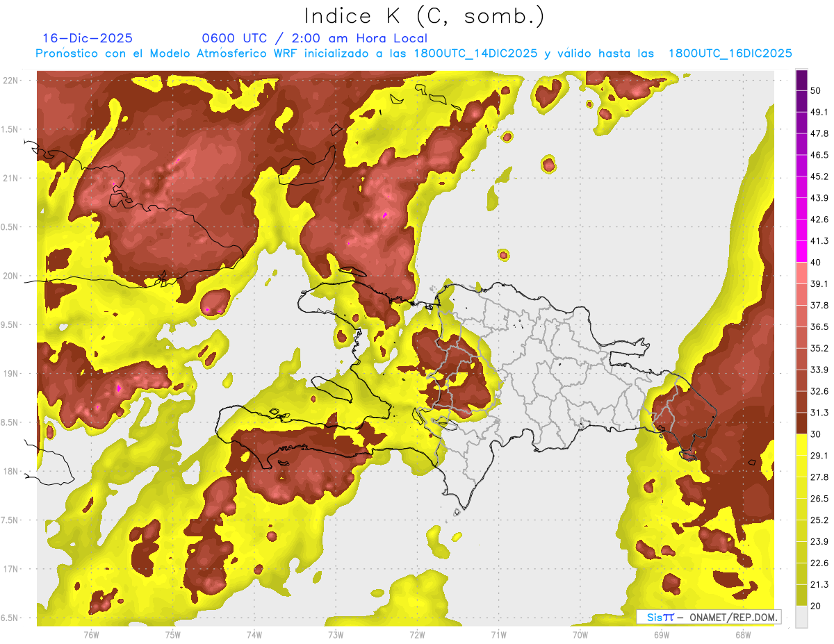Click the latitude axis label "20N"
Screen dimensions: 834x644
click(x=10, y=276)
